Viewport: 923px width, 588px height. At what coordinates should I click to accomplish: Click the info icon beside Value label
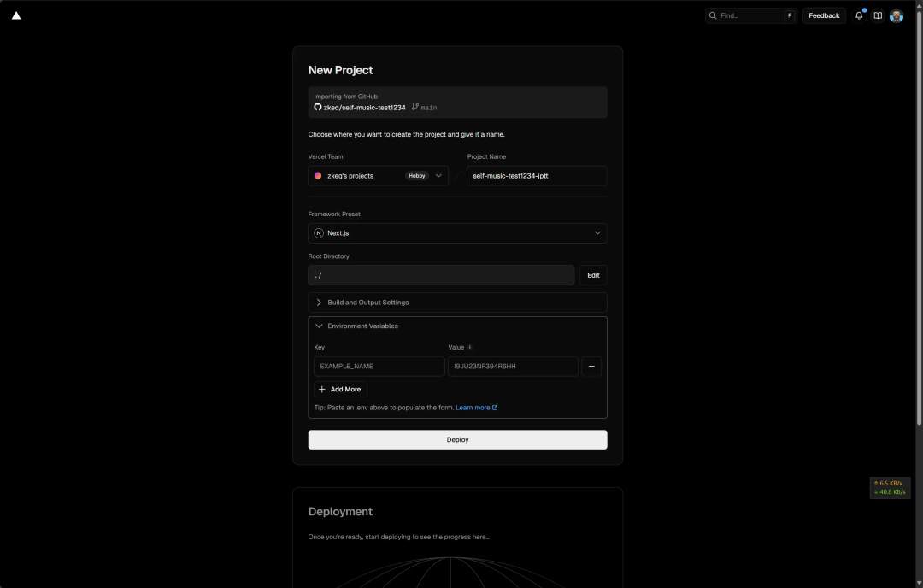click(x=470, y=347)
